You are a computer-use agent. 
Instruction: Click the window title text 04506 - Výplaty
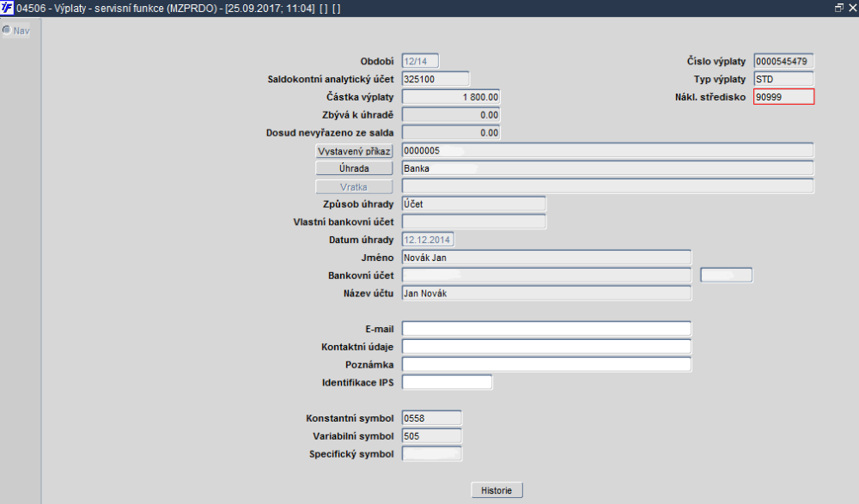coord(52,9)
